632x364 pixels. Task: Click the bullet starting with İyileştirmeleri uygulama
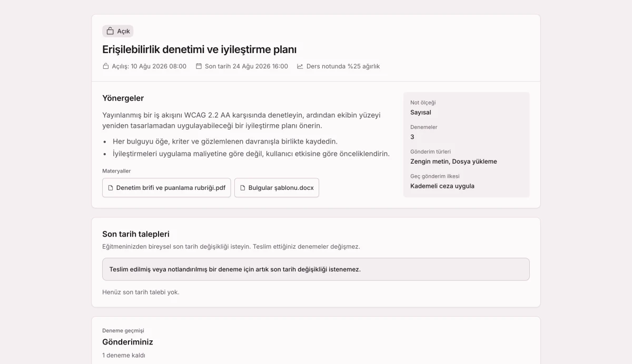click(251, 154)
